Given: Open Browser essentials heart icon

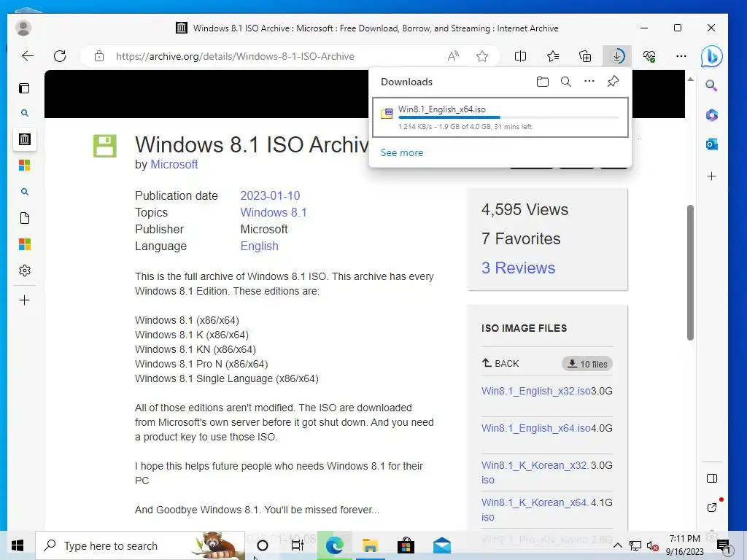Looking at the screenshot, I should pyautogui.click(x=649, y=56).
